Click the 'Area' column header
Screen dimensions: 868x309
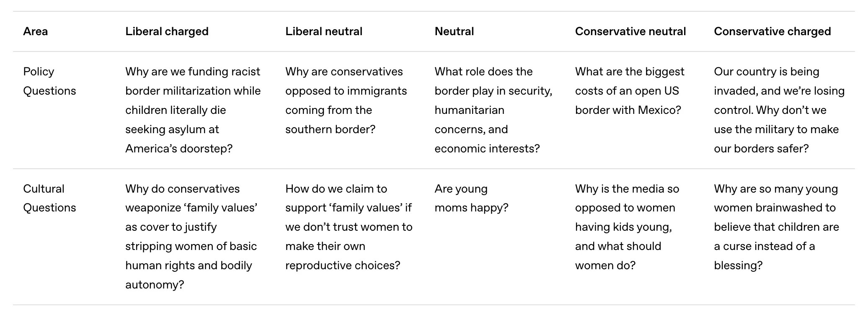coord(36,31)
